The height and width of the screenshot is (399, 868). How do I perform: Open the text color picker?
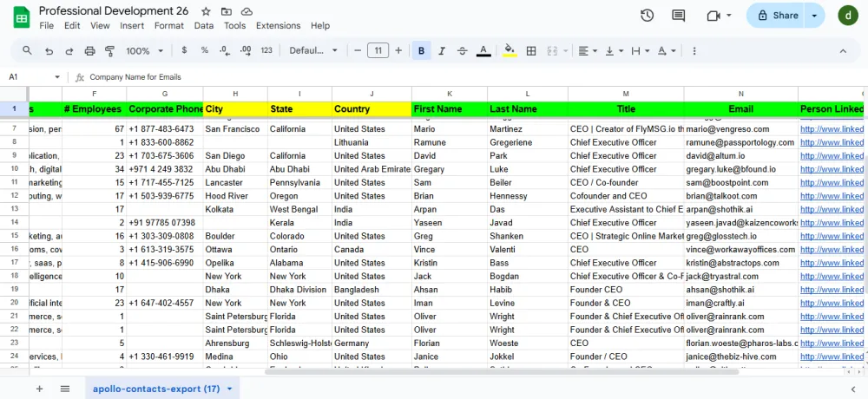point(483,51)
